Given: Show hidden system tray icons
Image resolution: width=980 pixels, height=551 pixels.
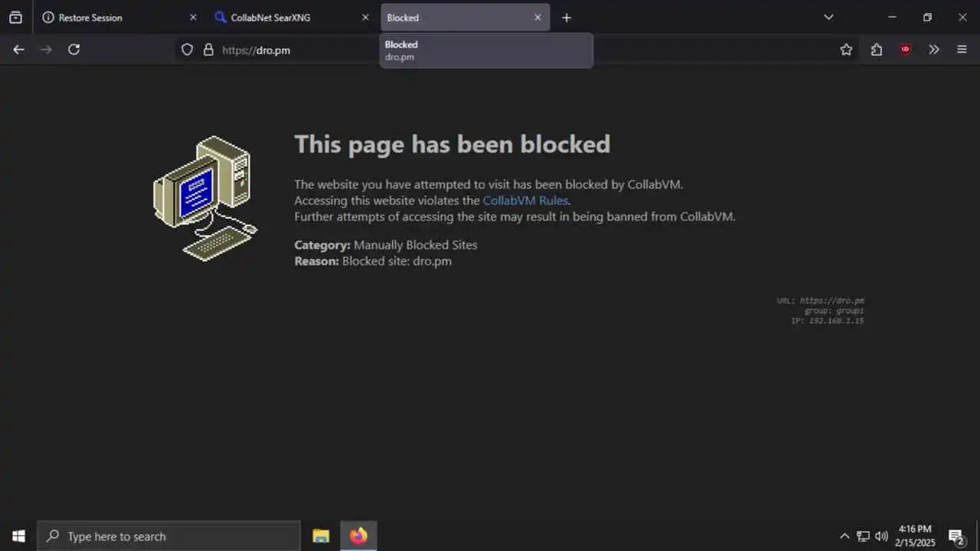Looking at the screenshot, I should (x=844, y=536).
